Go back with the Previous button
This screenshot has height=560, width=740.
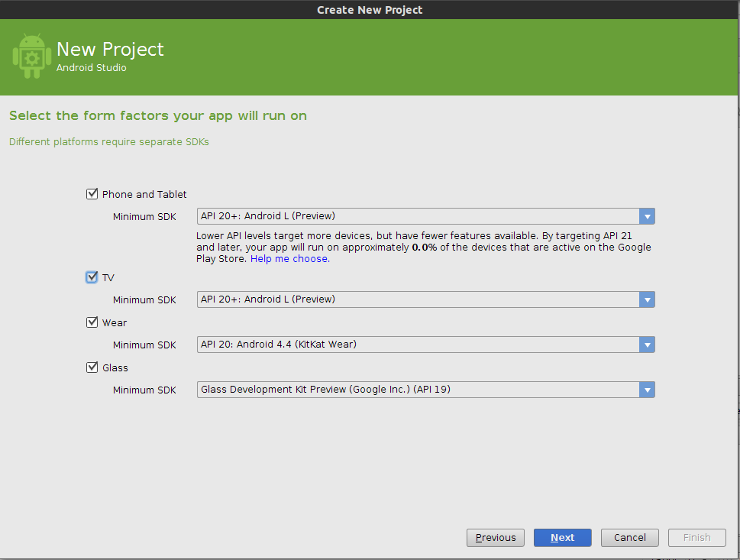(496, 537)
